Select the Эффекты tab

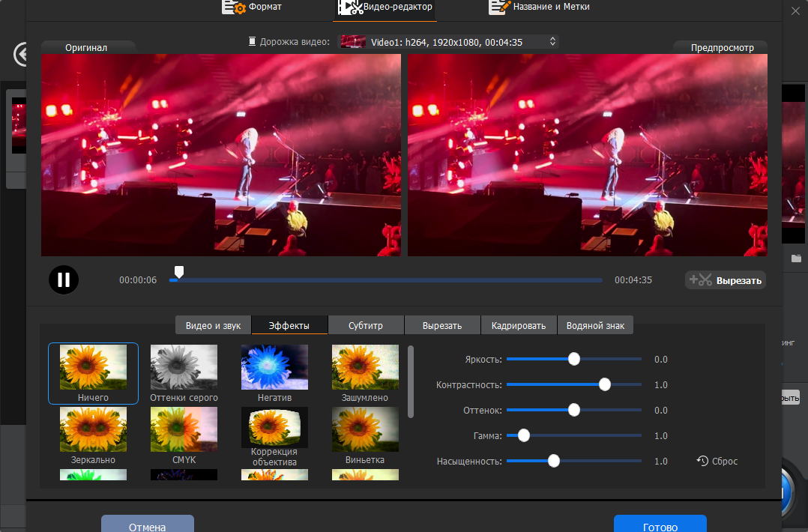pyautogui.click(x=289, y=325)
